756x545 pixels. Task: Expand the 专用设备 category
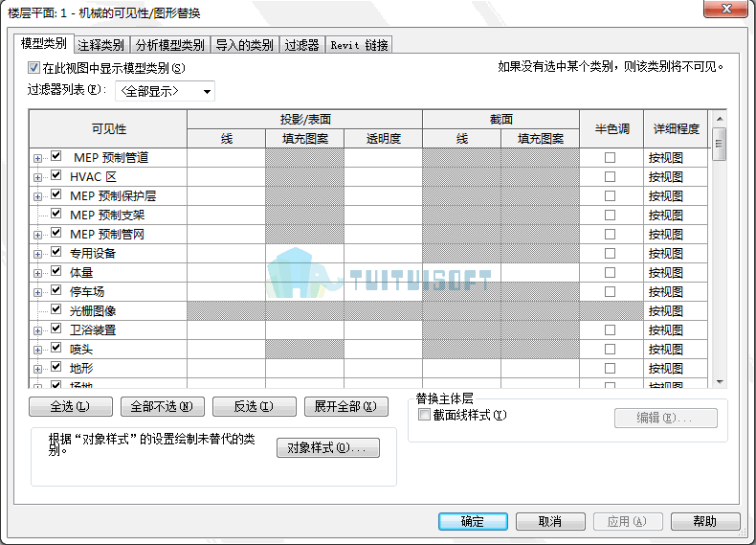37,254
